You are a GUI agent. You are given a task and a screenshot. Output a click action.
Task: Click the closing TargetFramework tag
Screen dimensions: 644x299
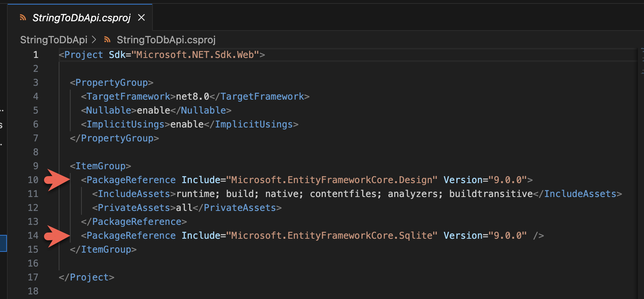[x=259, y=97]
